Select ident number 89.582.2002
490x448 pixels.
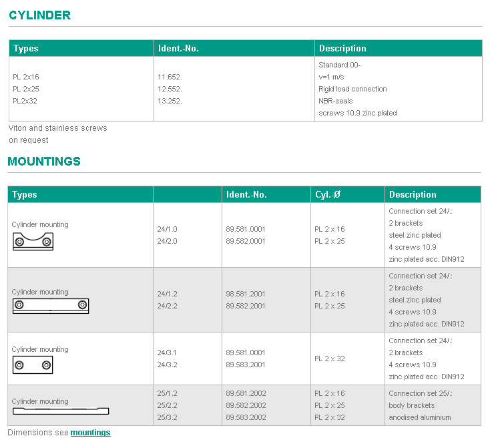coord(246,405)
